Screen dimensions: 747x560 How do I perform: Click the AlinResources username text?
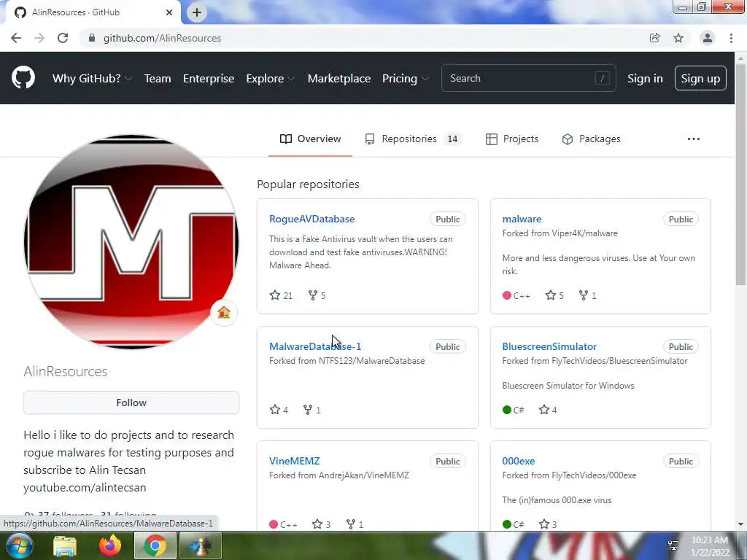pyautogui.click(x=65, y=371)
